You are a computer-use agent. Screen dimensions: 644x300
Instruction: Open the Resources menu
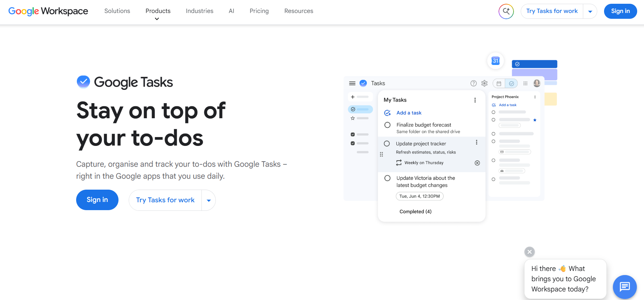coord(299,11)
